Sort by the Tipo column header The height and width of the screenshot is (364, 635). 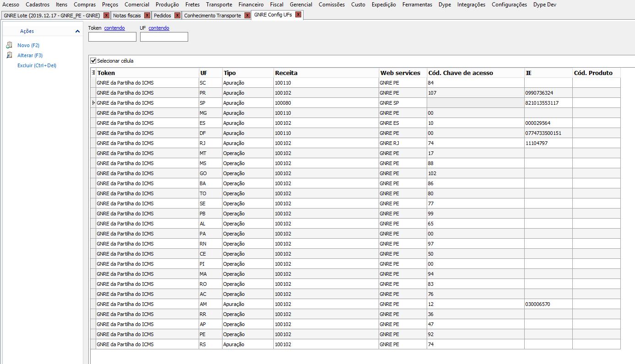click(248, 73)
